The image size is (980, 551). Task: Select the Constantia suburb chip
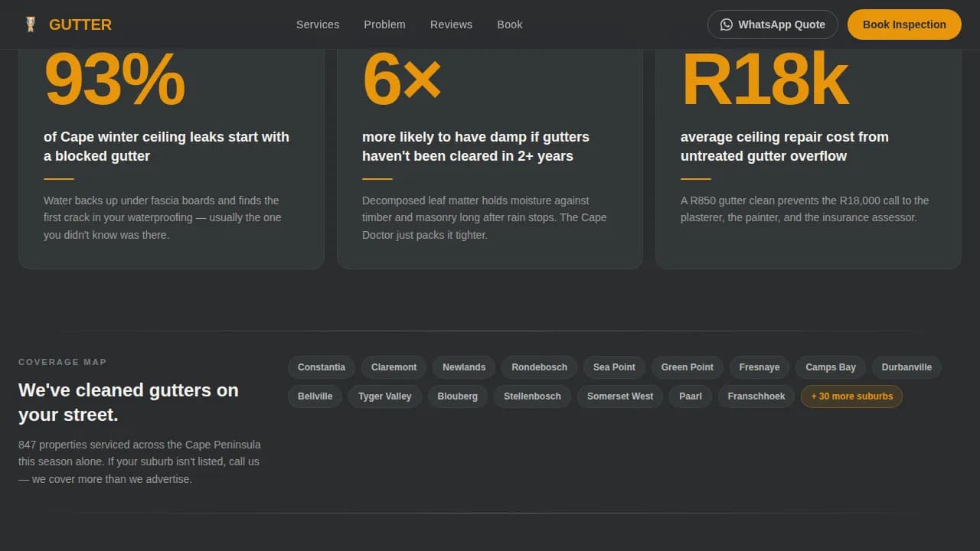point(321,367)
